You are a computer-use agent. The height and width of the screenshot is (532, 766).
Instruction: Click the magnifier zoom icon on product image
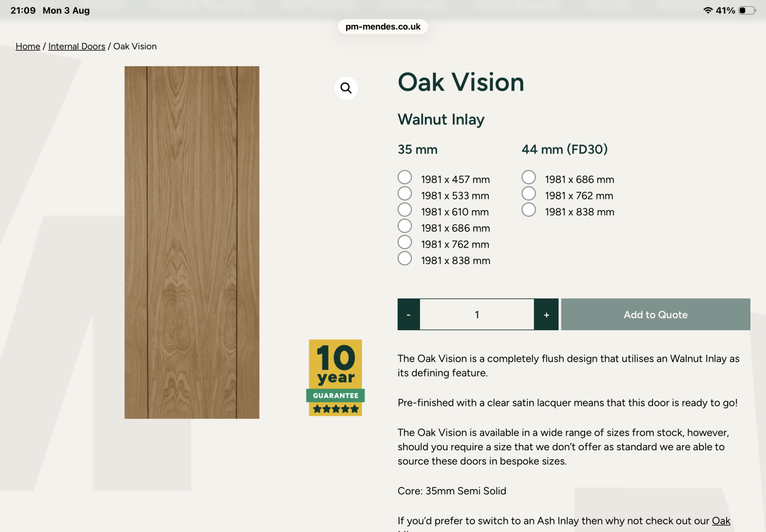(x=346, y=88)
